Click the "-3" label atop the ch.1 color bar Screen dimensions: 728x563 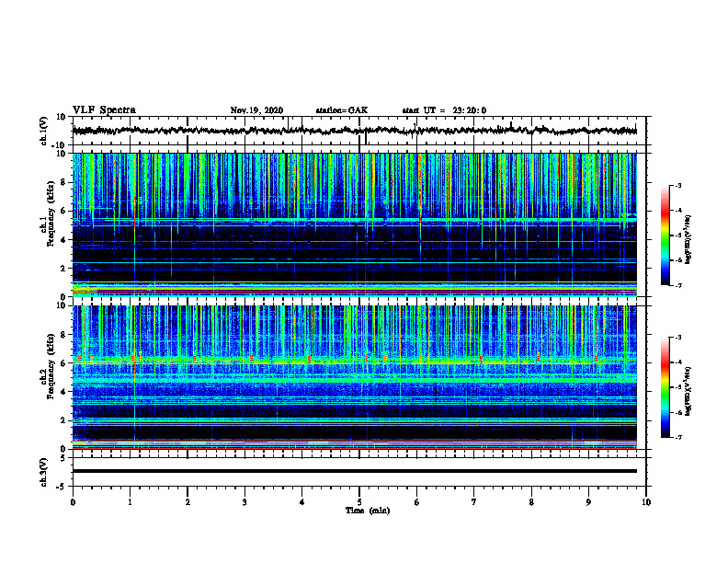[678, 185]
